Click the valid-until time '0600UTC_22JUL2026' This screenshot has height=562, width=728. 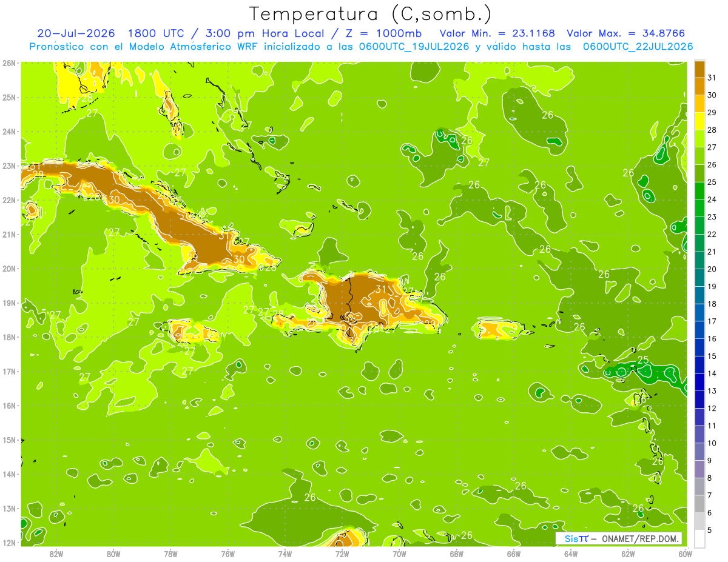[x=638, y=47]
